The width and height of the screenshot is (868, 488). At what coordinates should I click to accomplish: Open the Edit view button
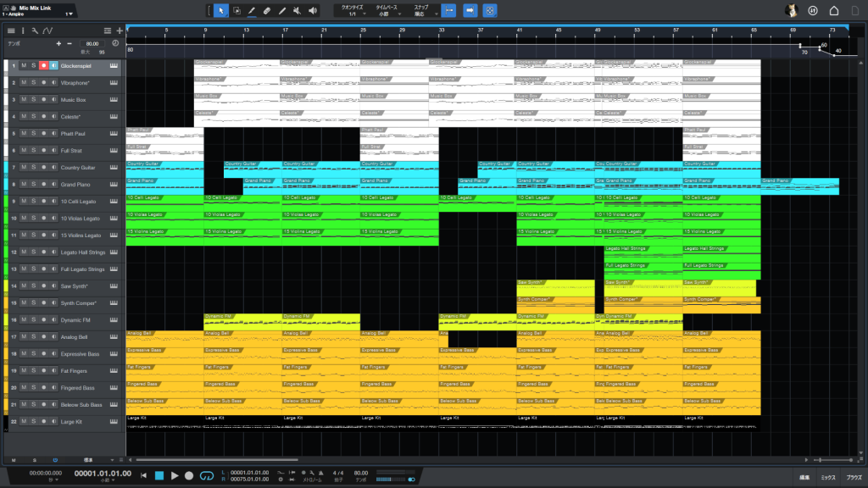click(x=804, y=478)
